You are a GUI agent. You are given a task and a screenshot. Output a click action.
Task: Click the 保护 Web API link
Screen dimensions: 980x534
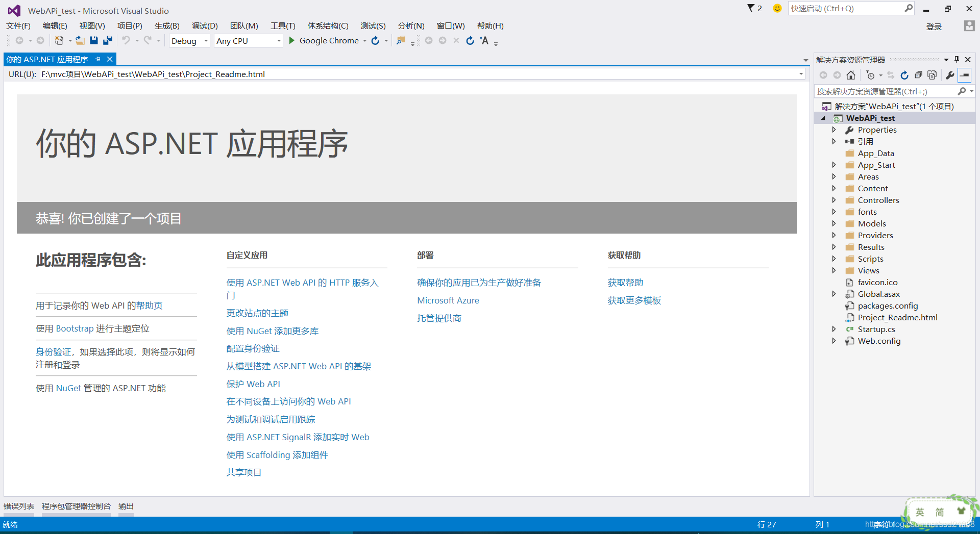[253, 384]
